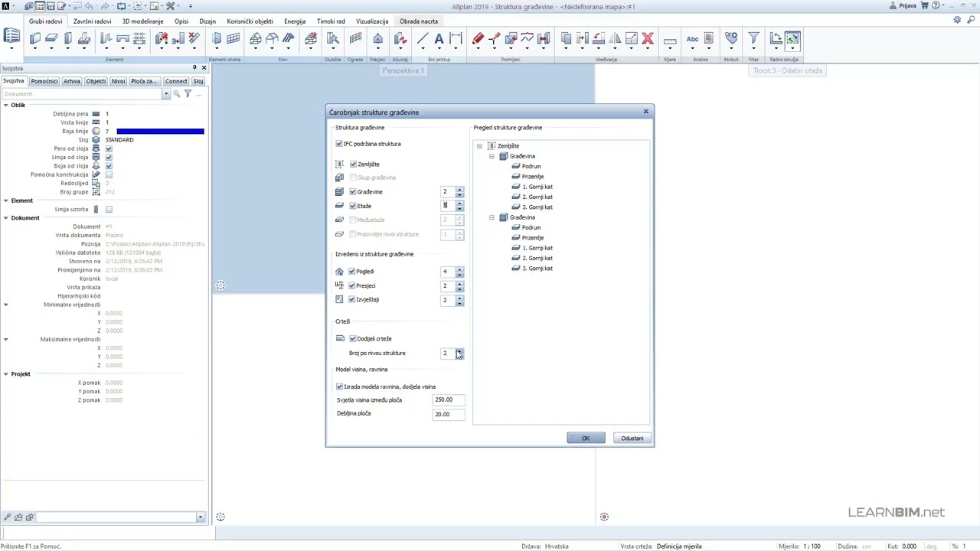The image size is (980, 551).
Task: Toggle Izrada modela ravnina checkbox
Action: tap(339, 386)
